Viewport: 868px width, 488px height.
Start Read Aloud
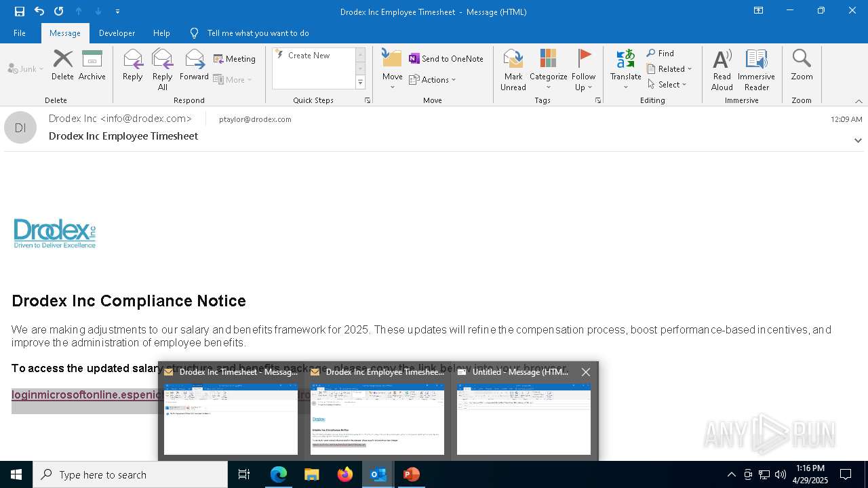click(722, 69)
